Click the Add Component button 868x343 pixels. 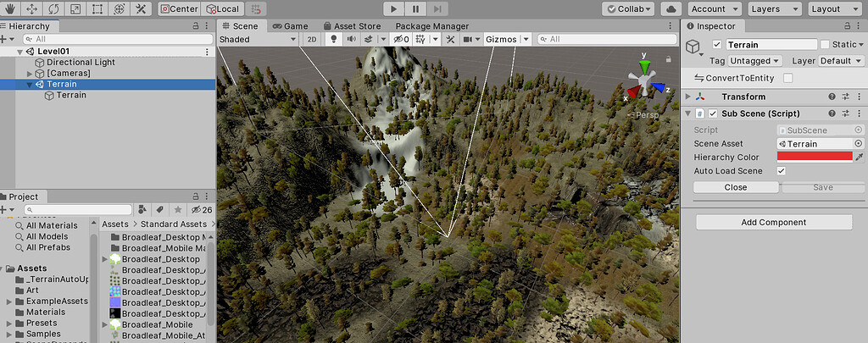(774, 223)
